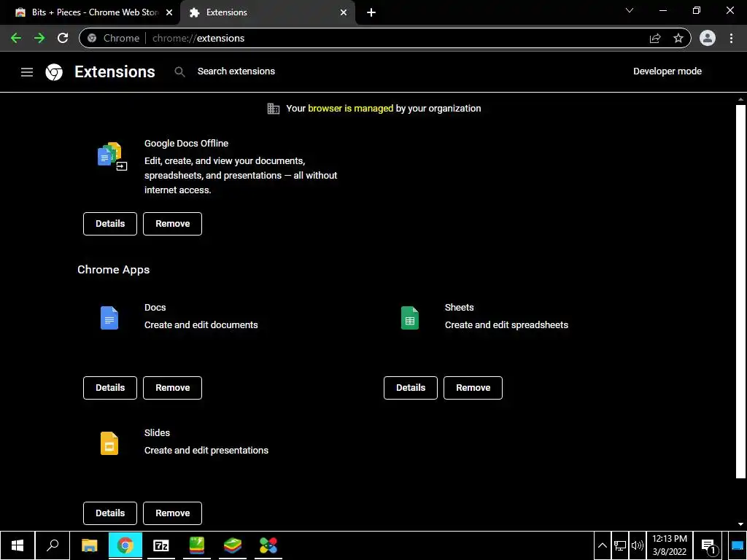This screenshot has height=560, width=747.
Task: Open the Extensions main menu hamburger icon
Action: click(27, 72)
